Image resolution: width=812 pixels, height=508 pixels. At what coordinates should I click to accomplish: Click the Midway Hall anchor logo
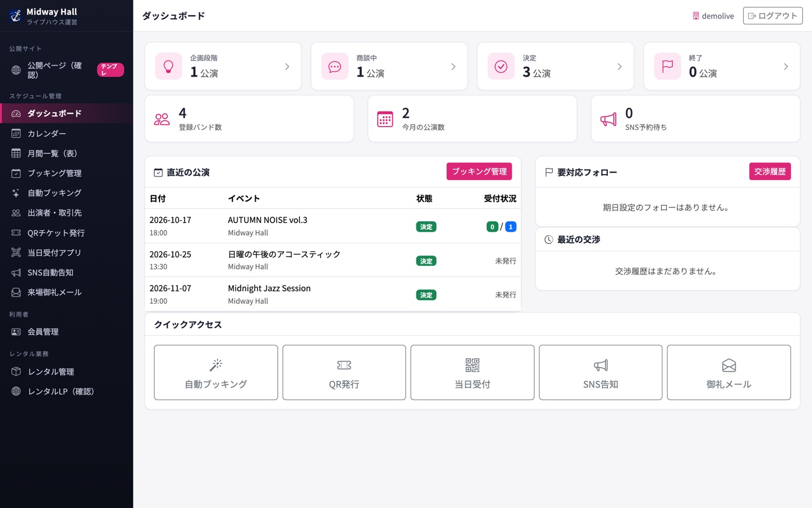[x=16, y=16]
